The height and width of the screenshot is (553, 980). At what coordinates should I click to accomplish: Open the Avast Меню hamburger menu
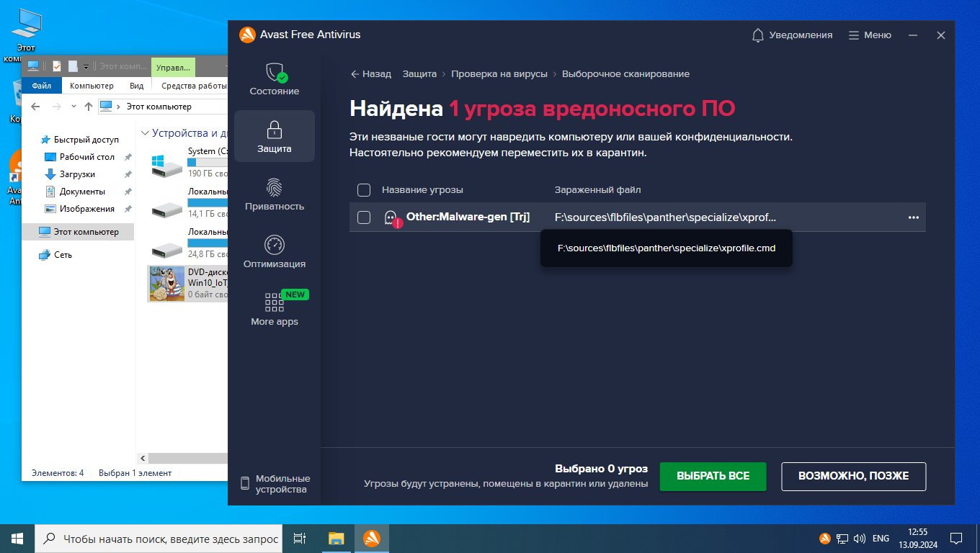click(870, 35)
